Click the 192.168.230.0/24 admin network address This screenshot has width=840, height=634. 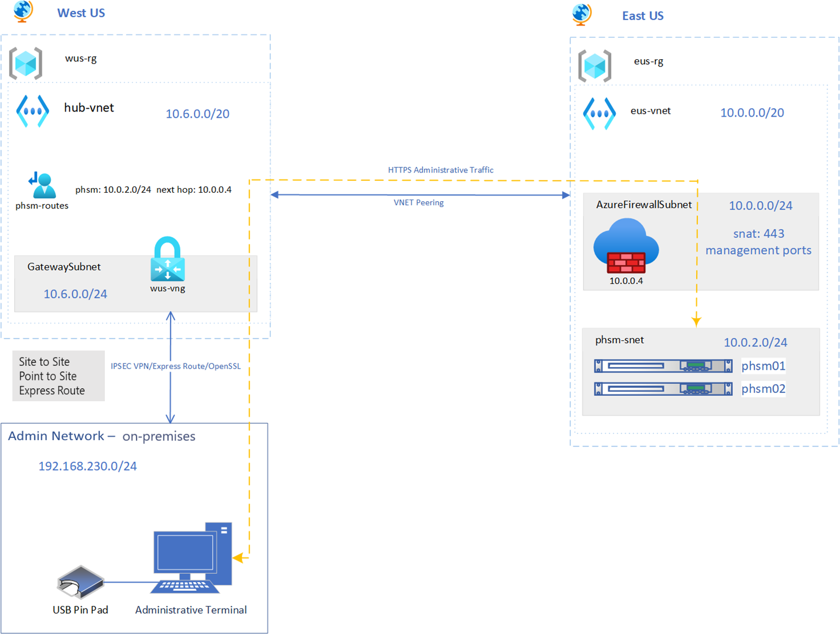(x=87, y=466)
